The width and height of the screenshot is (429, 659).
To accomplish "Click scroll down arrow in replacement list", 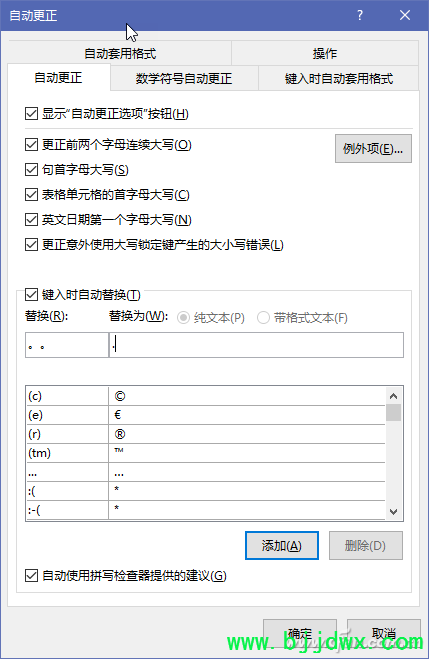I will (x=393, y=511).
